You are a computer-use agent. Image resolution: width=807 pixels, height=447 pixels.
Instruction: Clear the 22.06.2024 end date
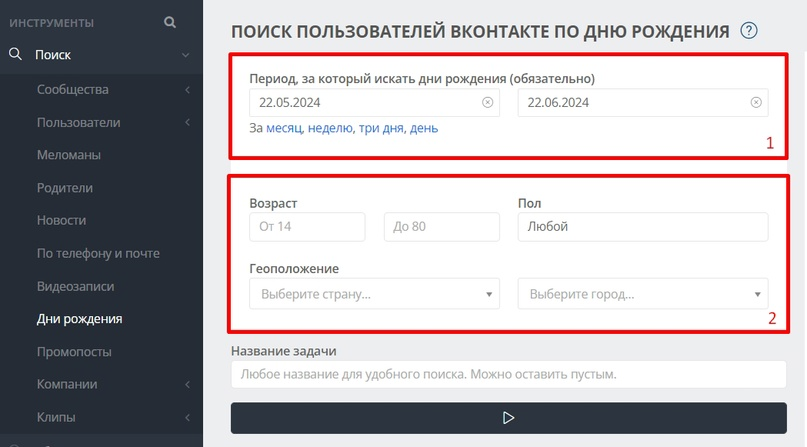756,102
